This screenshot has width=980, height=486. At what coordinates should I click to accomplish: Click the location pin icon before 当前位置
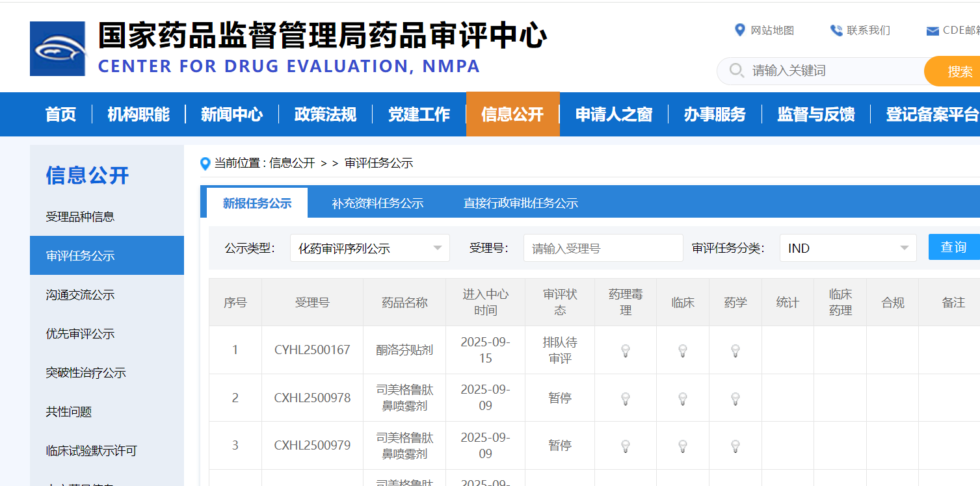tap(205, 164)
